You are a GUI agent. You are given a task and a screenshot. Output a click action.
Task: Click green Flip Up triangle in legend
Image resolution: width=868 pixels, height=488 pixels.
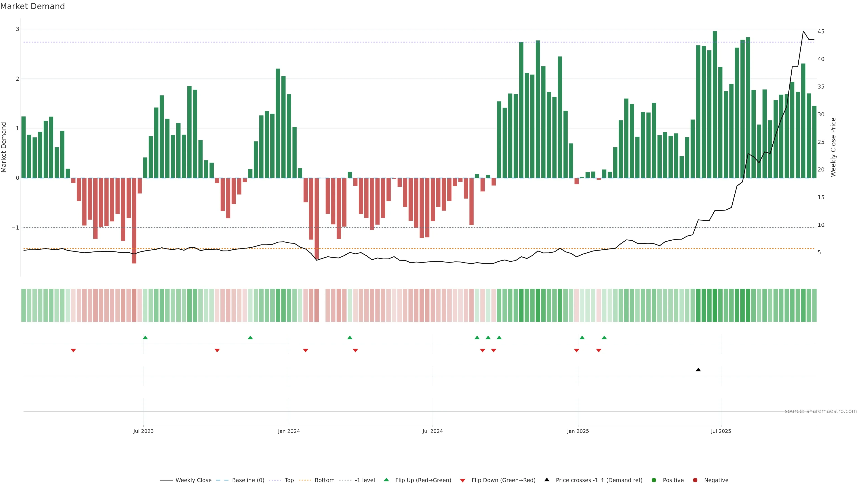pyautogui.click(x=387, y=480)
